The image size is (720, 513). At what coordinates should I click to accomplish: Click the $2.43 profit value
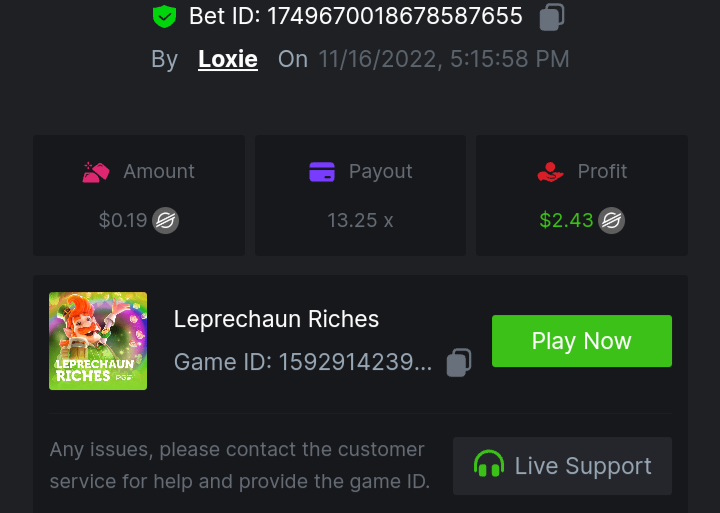(x=566, y=220)
